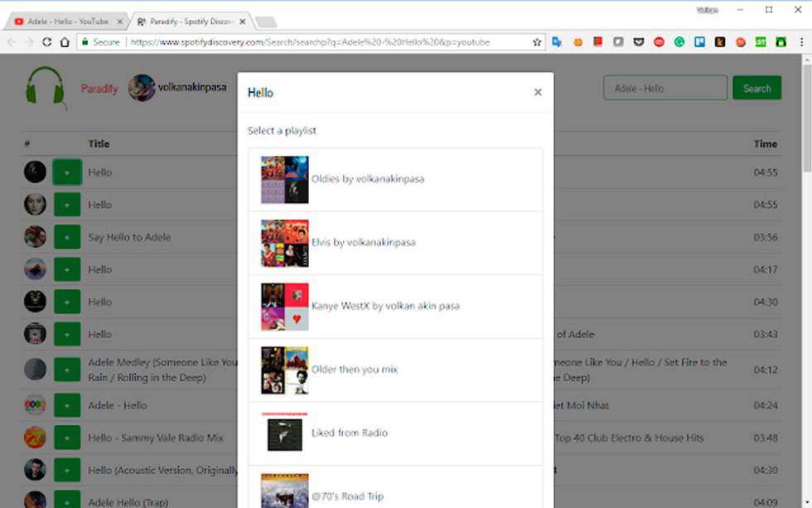Add Say Hello to Adele with plus button
The width and height of the screenshot is (812, 508).
point(67,237)
